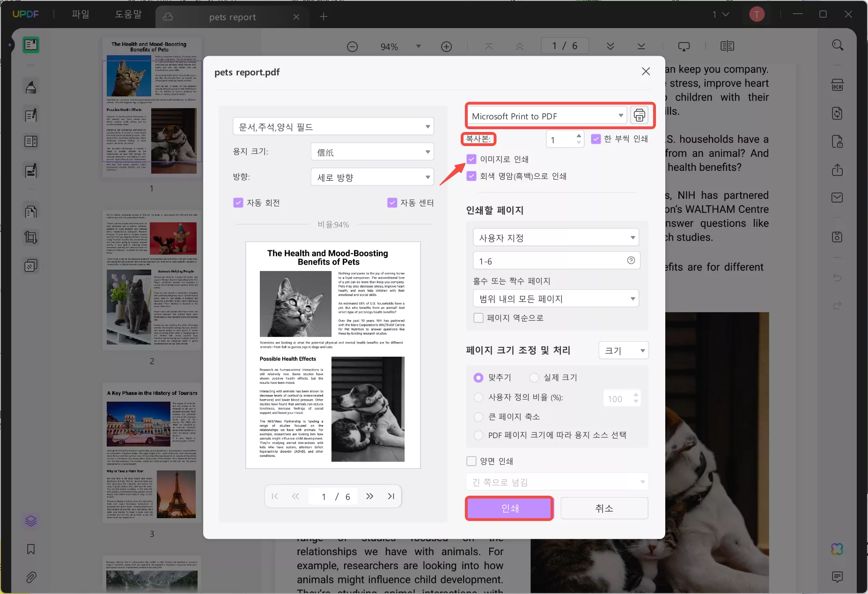Open user account avatar T
Viewport: 868px width, 594px height.
point(757,15)
